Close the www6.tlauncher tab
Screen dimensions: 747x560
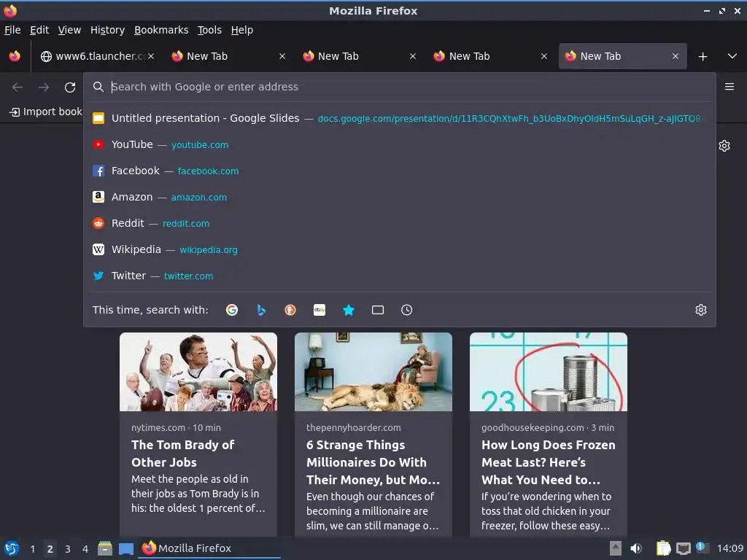(151, 56)
